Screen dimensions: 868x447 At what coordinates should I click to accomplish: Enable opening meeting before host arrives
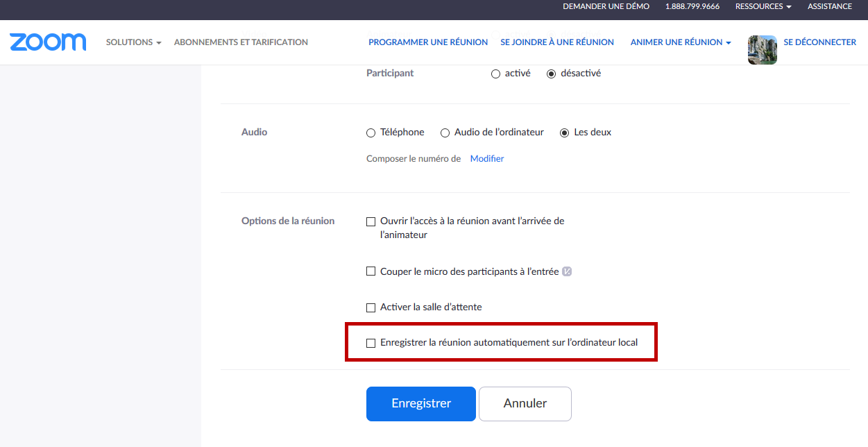371,221
